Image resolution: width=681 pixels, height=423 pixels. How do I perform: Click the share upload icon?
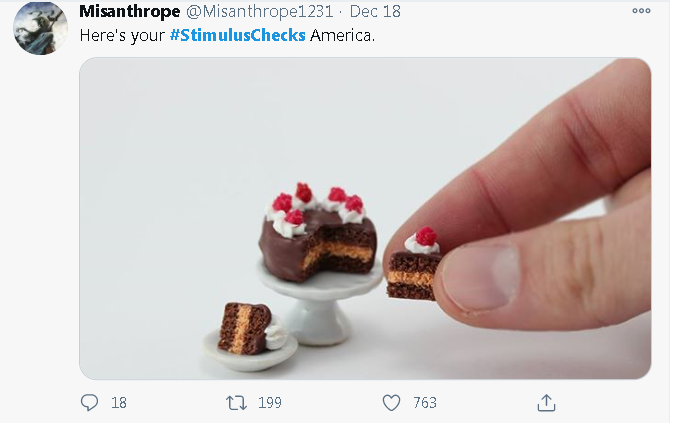pyautogui.click(x=546, y=402)
